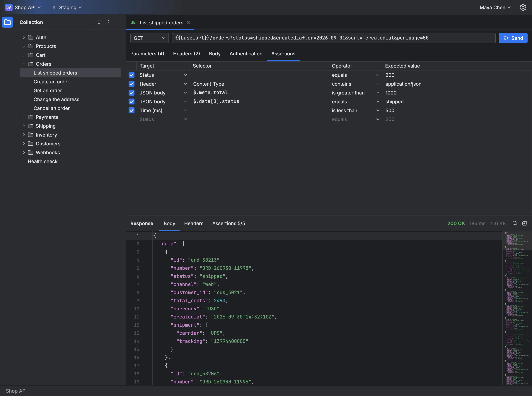The image size is (532, 396).
Task: Open the 'is greater than' operator dropdown
Action: point(355,93)
